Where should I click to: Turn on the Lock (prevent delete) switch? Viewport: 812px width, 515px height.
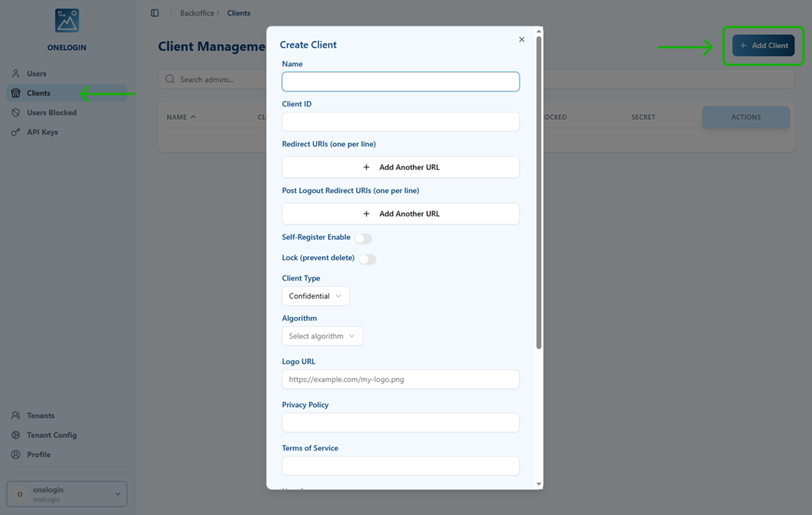coord(367,259)
